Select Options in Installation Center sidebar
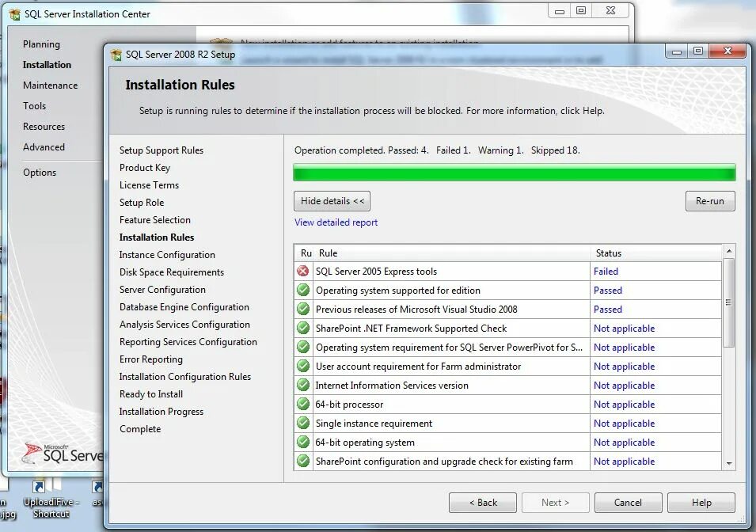 (40, 173)
